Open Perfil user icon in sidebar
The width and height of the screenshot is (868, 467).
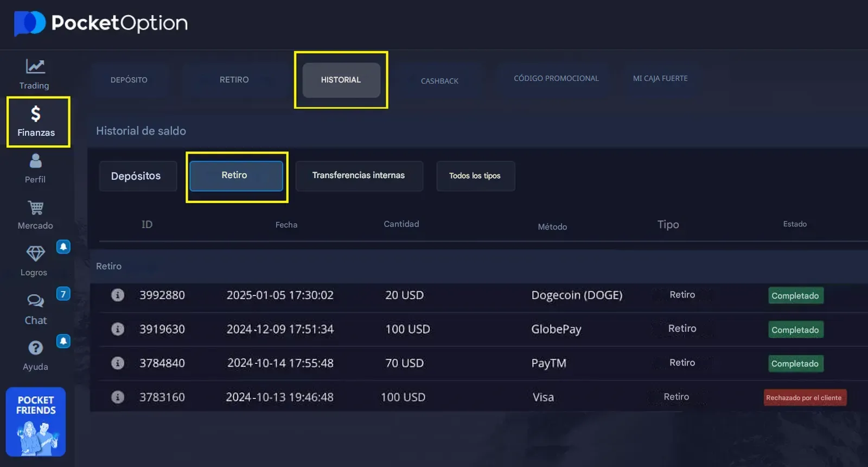click(x=36, y=161)
